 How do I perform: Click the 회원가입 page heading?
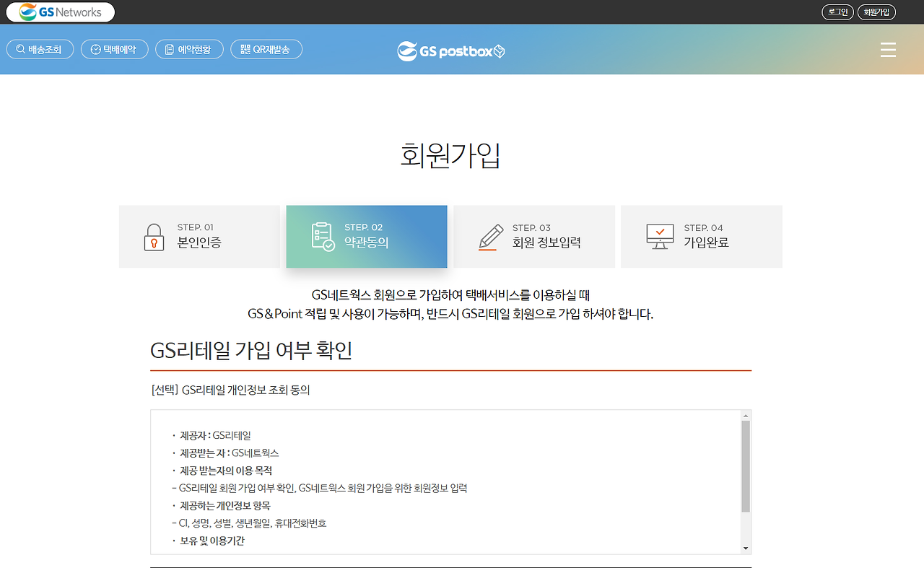pyautogui.click(x=450, y=156)
